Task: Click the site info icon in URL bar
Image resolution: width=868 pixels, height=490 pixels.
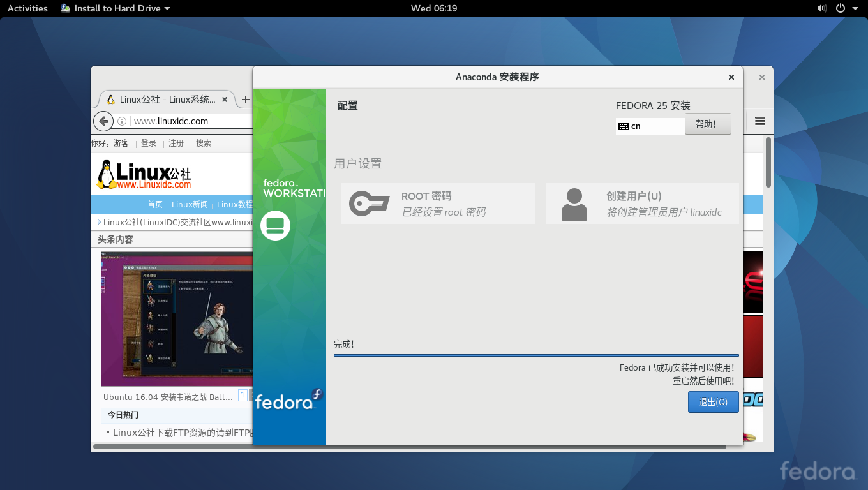Action: click(122, 121)
